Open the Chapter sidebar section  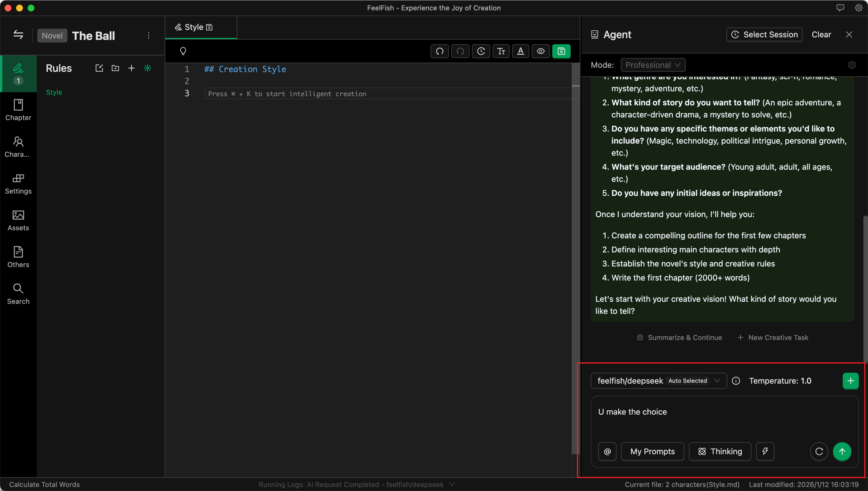[18, 110]
